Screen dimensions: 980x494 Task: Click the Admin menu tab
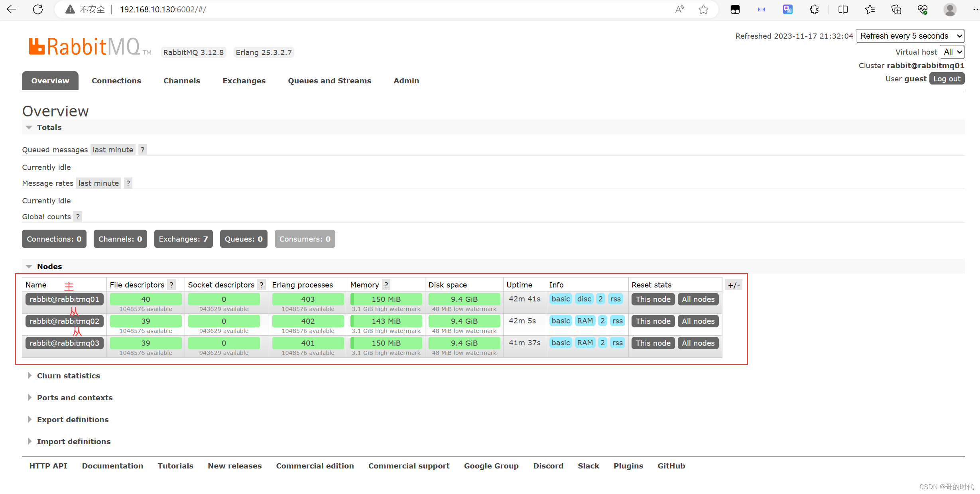[x=405, y=80]
